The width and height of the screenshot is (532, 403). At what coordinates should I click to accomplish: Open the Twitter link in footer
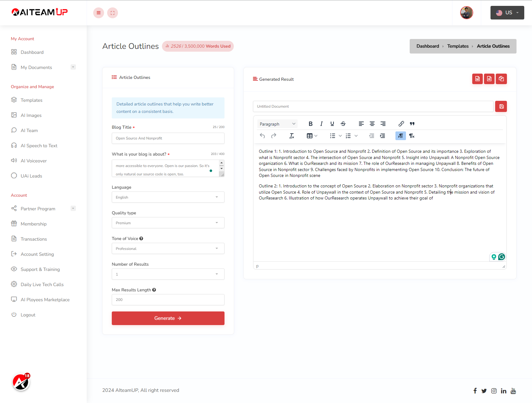484,391
